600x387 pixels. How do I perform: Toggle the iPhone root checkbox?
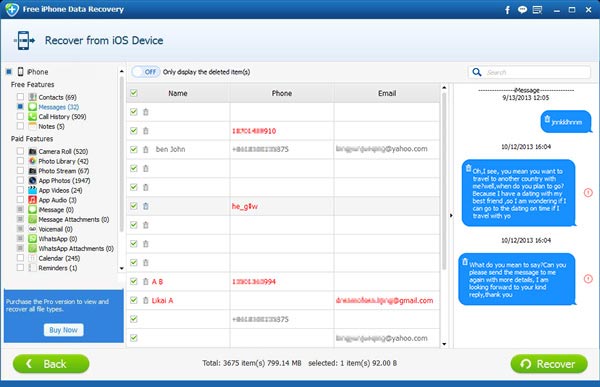point(8,72)
